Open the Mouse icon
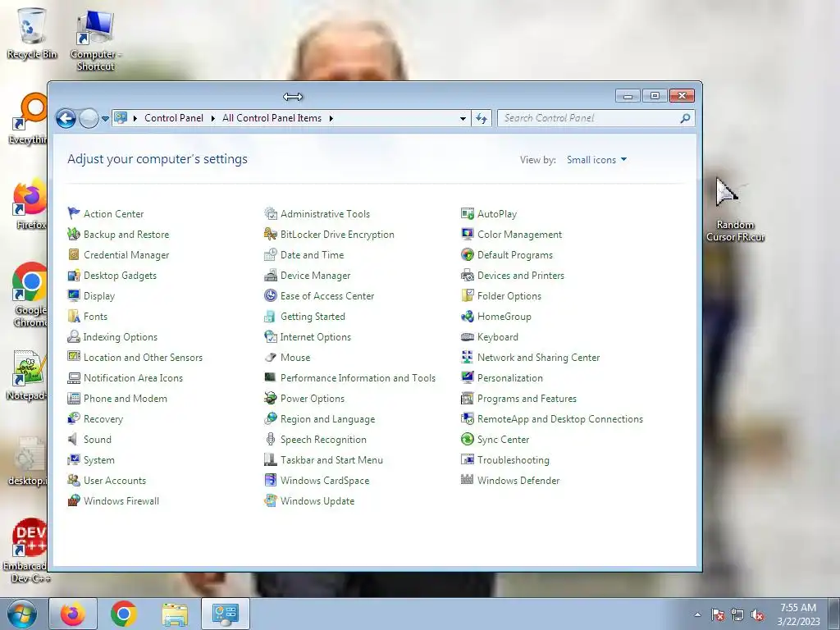Image resolution: width=840 pixels, height=630 pixels. (x=271, y=358)
